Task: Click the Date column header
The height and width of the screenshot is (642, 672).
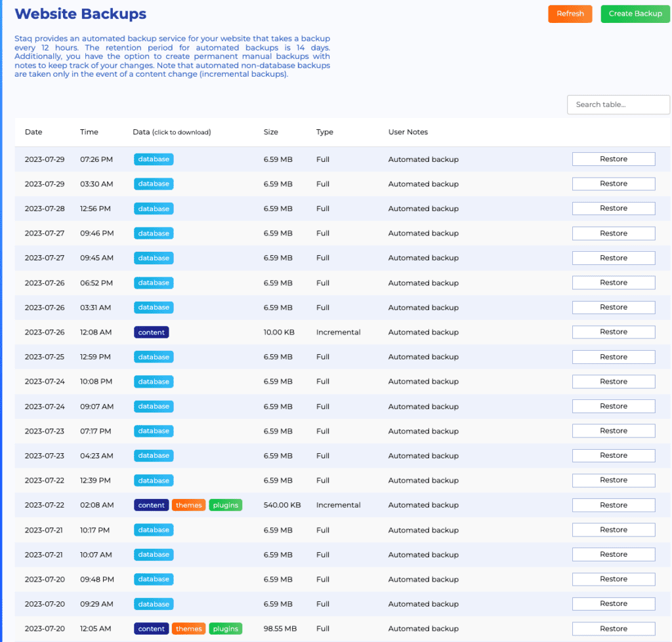Action: pos(33,132)
